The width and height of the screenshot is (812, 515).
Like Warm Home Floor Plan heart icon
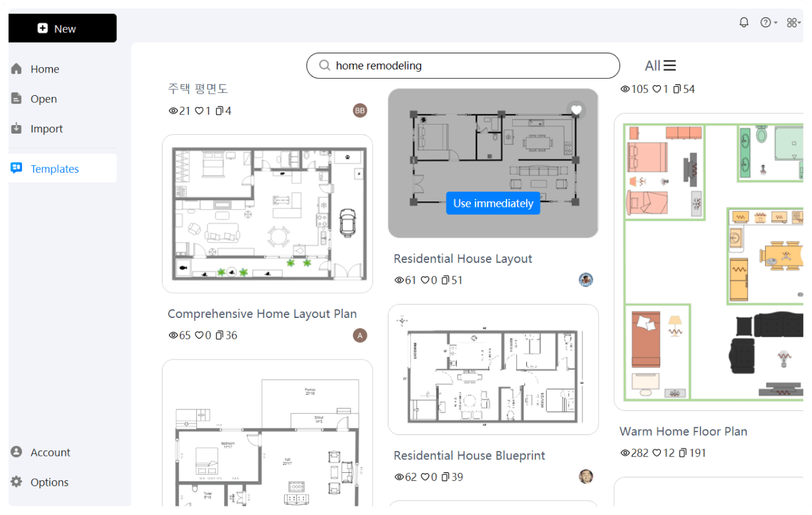(657, 453)
